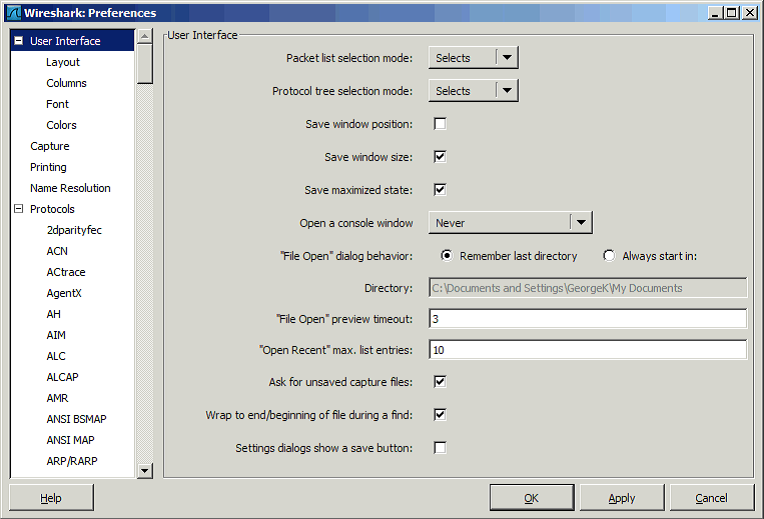Click the File Open preview timeout field
Image resolution: width=764 pixels, height=519 pixels.
[588, 319]
